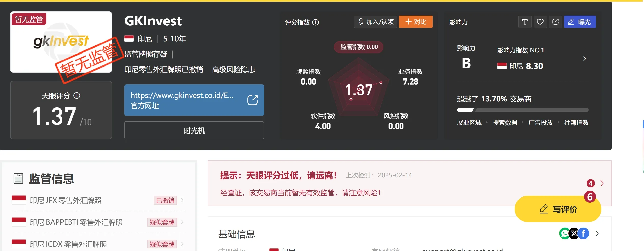Image resolution: width=644 pixels, height=251 pixels.
Task: Click the blue 曝光 button
Action: (x=580, y=22)
